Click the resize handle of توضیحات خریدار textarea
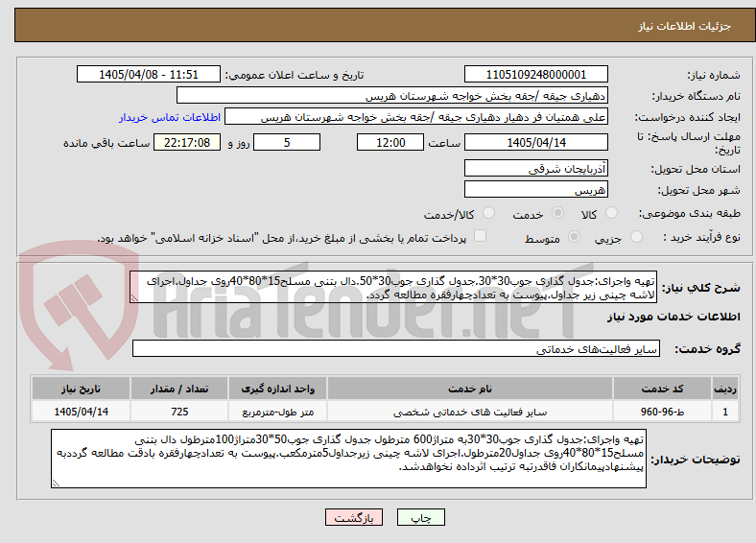Viewport: 756px width, 543px height. pyautogui.click(x=56, y=484)
